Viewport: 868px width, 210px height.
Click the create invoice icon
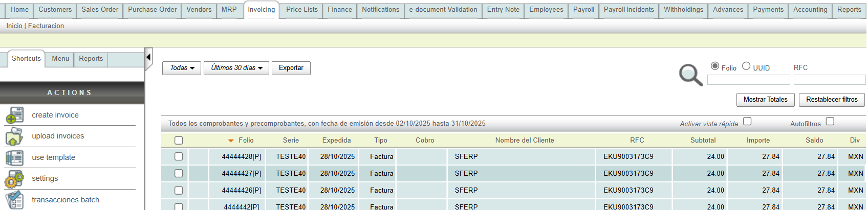pyautogui.click(x=14, y=115)
